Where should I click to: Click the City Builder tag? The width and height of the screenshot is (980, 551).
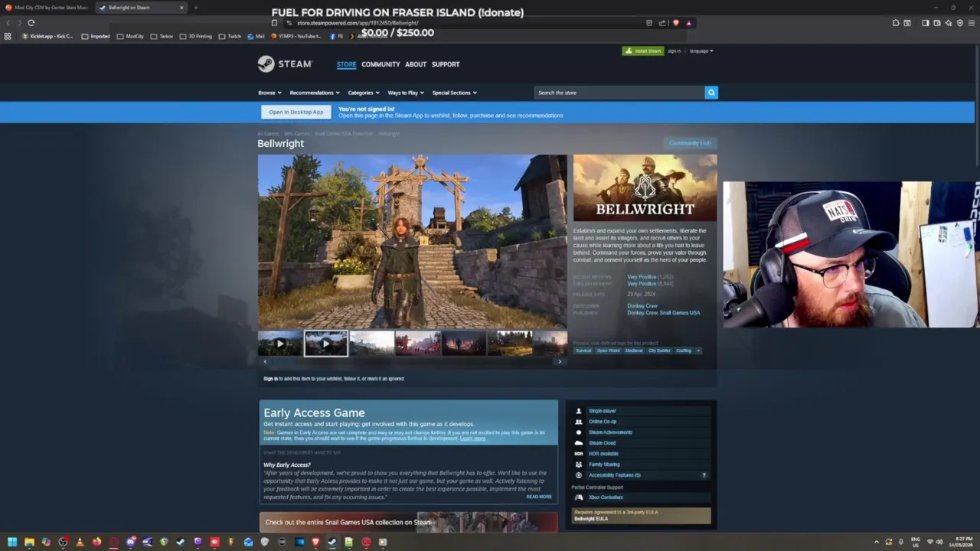(659, 350)
